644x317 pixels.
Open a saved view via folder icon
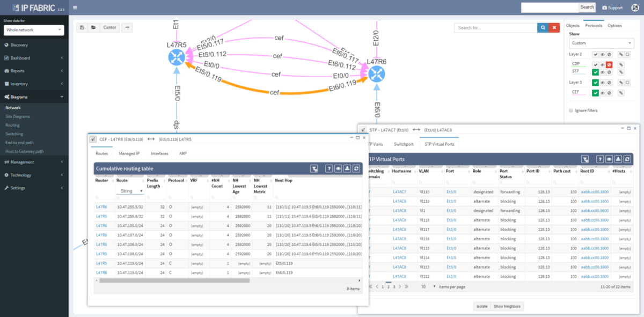pyautogui.click(x=94, y=27)
